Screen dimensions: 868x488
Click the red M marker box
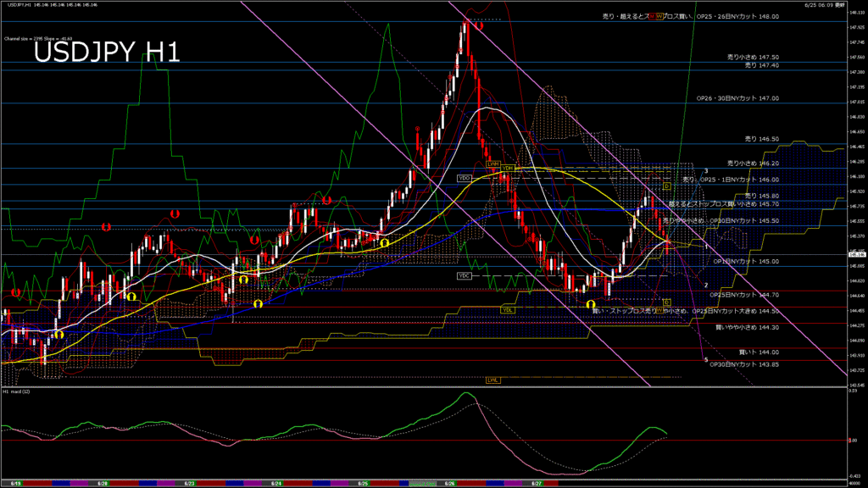pos(652,17)
